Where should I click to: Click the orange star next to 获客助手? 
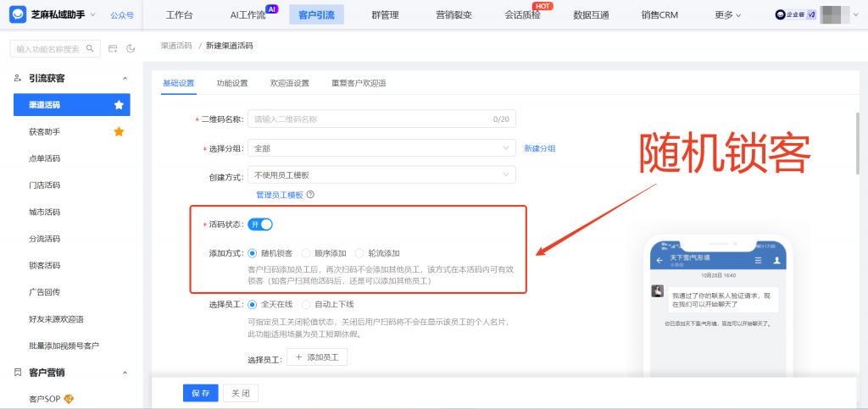pyautogui.click(x=119, y=131)
